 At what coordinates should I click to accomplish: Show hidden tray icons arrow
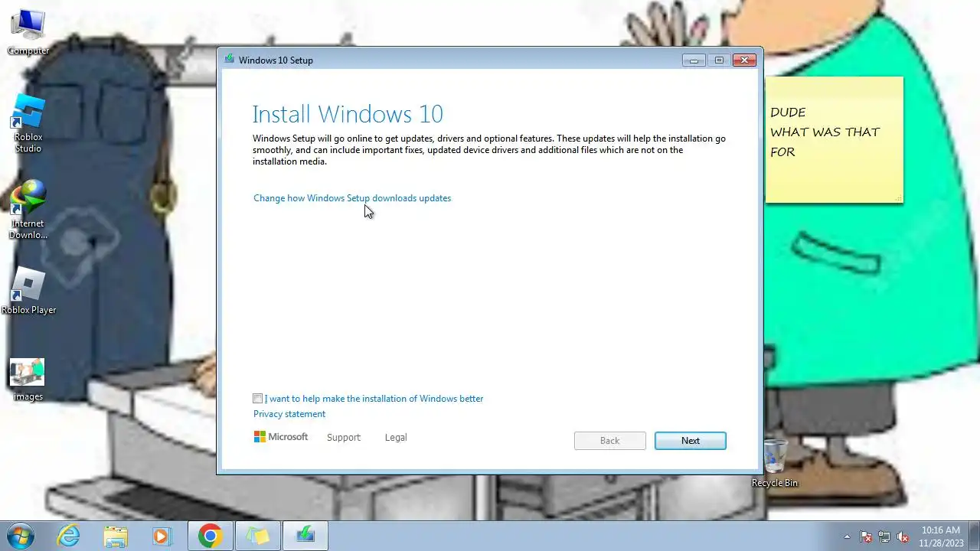(847, 536)
